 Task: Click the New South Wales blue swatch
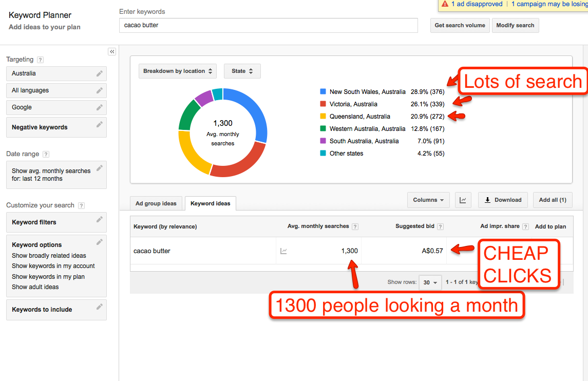coord(323,91)
